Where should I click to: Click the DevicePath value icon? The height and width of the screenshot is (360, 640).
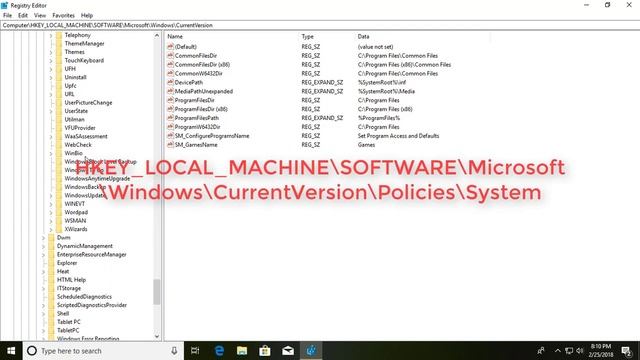pyautogui.click(x=171, y=82)
